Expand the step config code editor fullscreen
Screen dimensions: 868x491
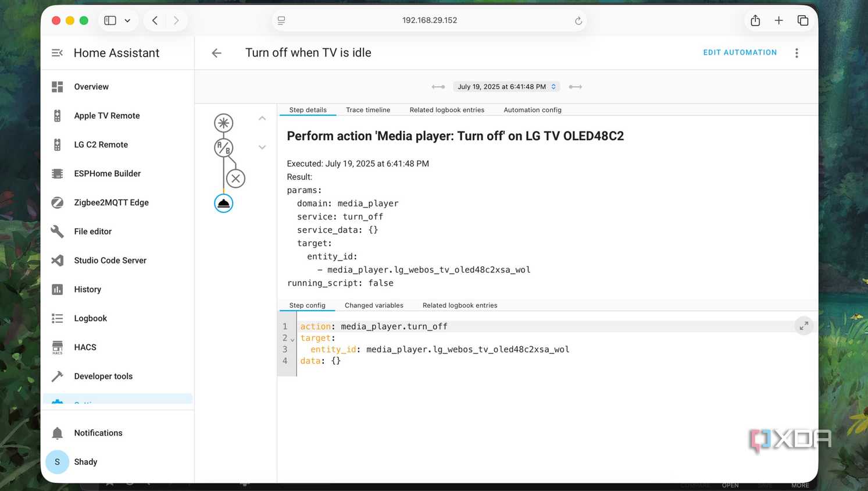(x=803, y=326)
